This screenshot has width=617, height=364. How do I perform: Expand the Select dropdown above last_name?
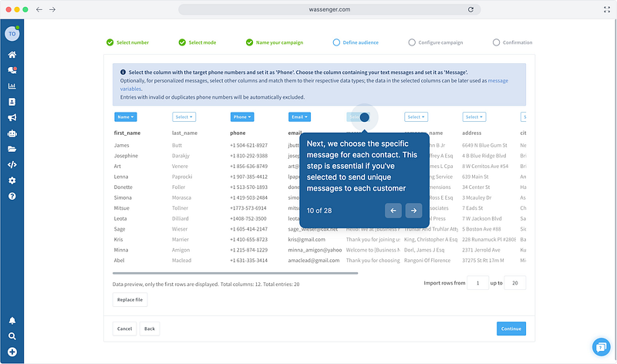coord(184,117)
